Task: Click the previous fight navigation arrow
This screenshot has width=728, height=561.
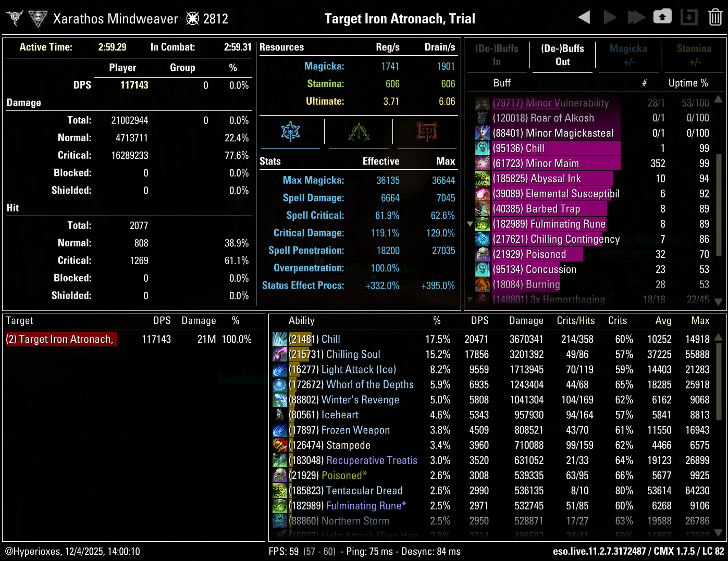Action: (584, 17)
